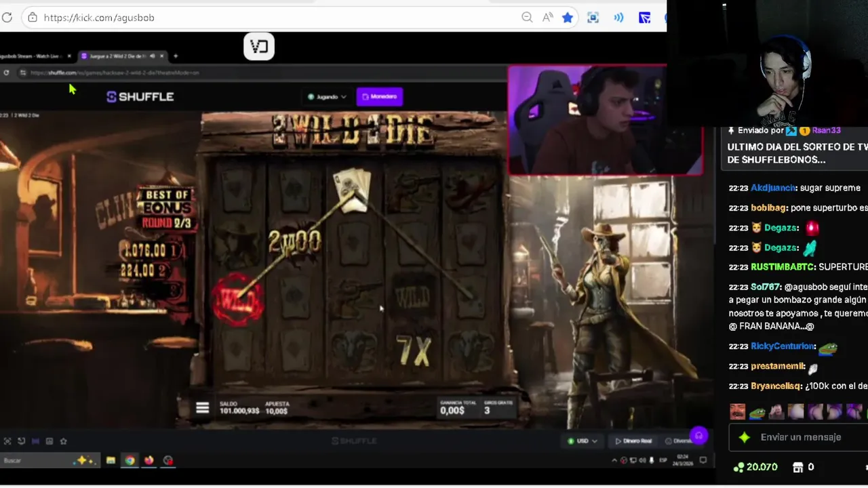Click the taskbar volume speaker icon
The height and width of the screenshot is (488, 868).
[641, 460]
